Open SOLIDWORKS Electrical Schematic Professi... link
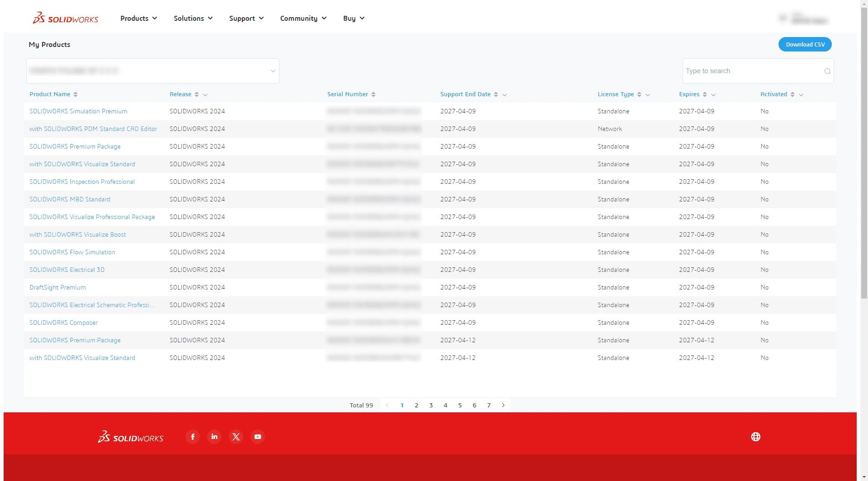Screen dimensions: 868x481 coord(92,305)
